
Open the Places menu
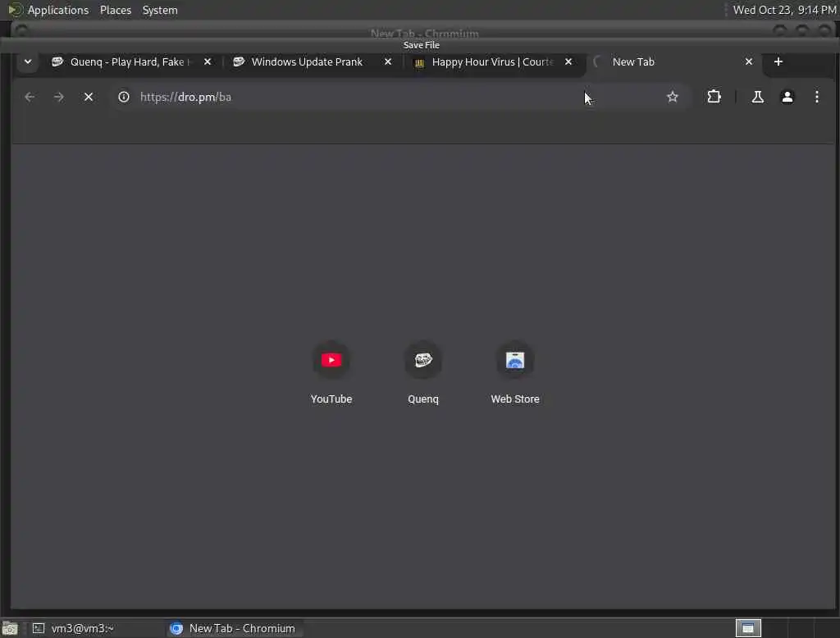[115, 10]
